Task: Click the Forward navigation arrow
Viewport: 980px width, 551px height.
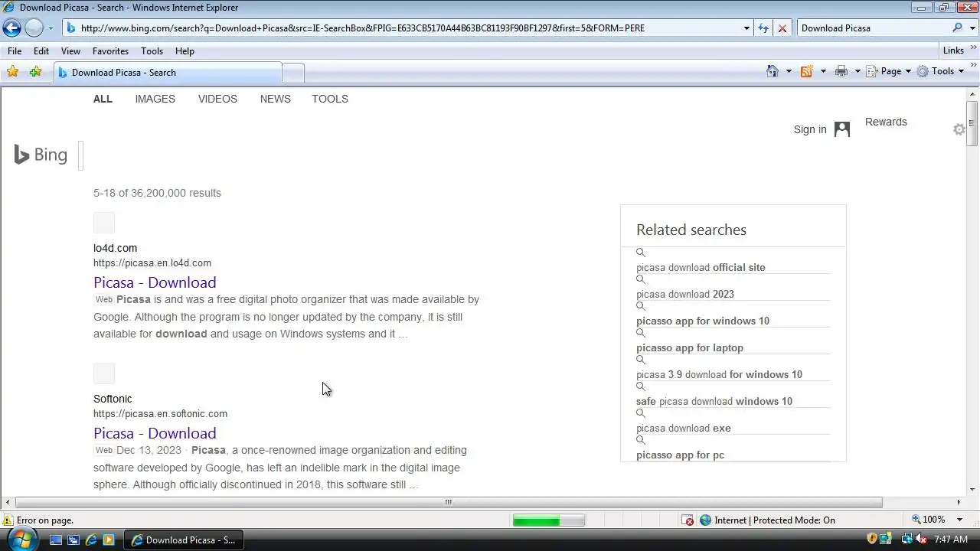Action: point(34,28)
